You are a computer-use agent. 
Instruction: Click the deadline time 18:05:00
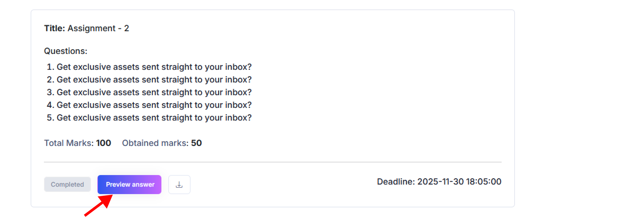tap(484, 182)
